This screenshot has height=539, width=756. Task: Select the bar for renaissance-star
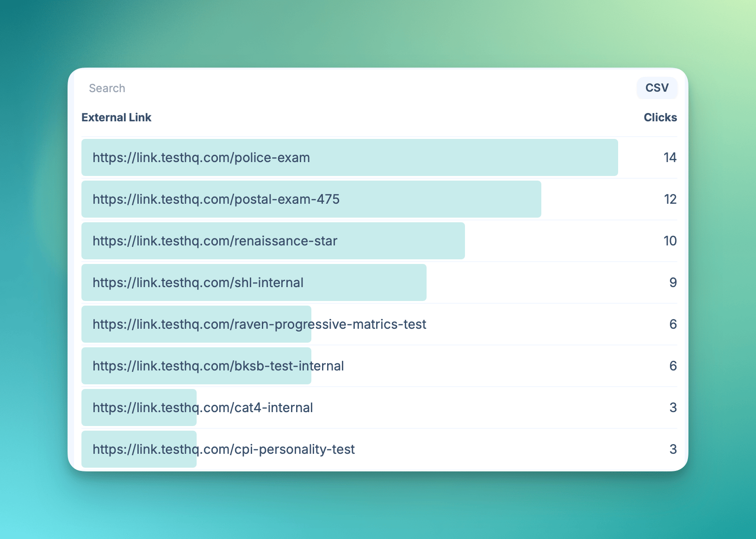click(273, 241)
